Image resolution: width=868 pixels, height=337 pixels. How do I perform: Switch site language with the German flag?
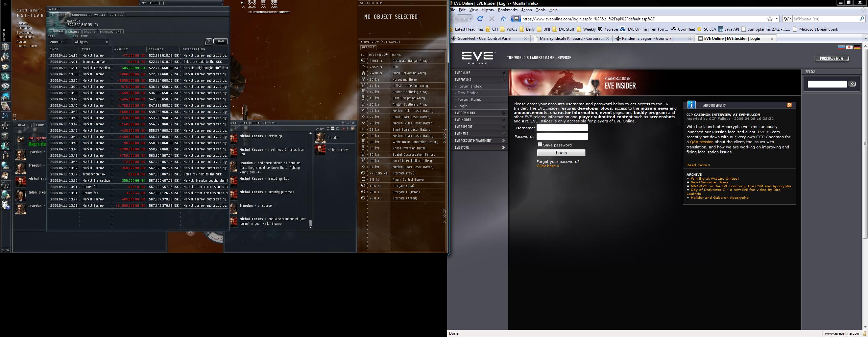[857, 47]
